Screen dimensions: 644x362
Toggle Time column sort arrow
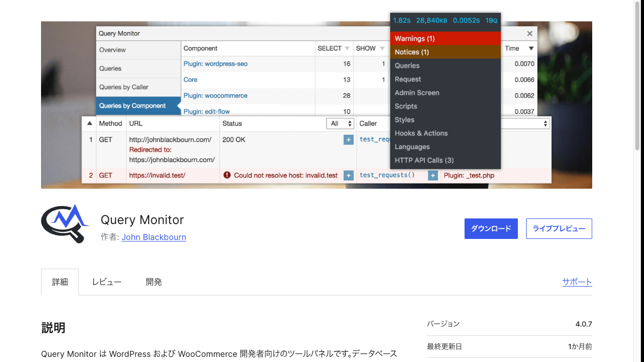click(x=531, y=49)
